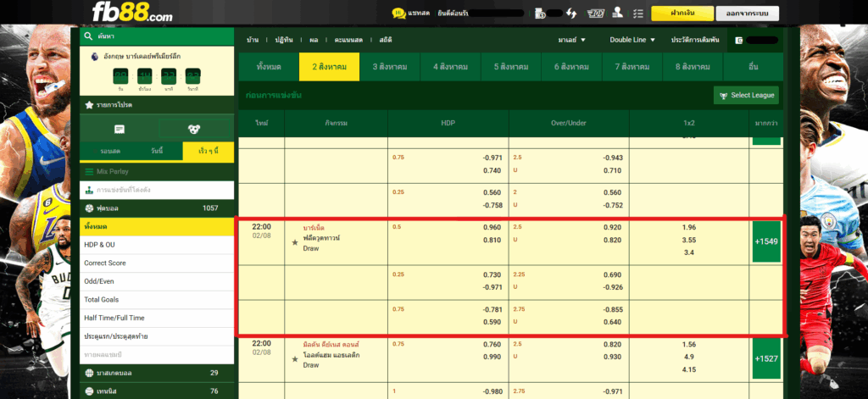This screenshot has width=868, height=399.
Task: Select Half Time/Full Time in sidebar
Action: pos(157,318)
